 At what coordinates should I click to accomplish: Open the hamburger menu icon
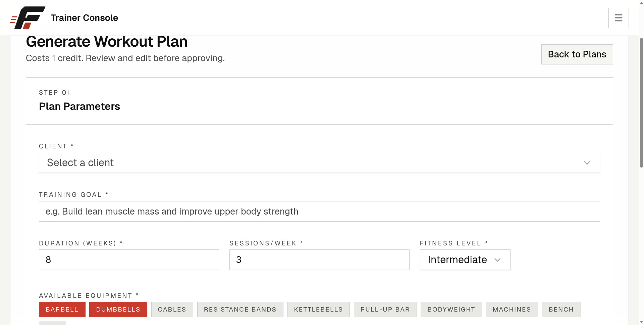(619, 18)
